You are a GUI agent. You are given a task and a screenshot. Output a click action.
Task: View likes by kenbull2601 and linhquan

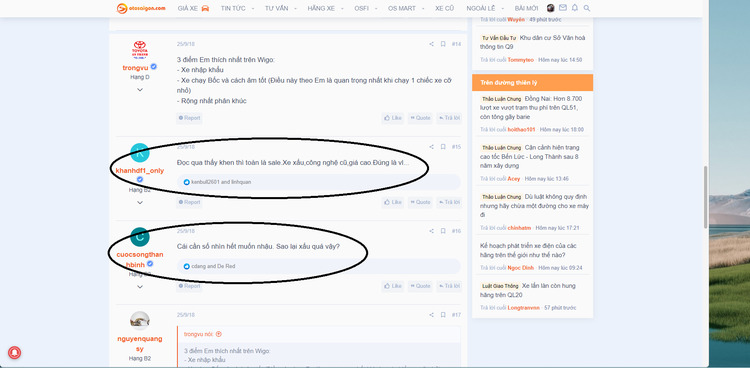click(x=221, y=182)
